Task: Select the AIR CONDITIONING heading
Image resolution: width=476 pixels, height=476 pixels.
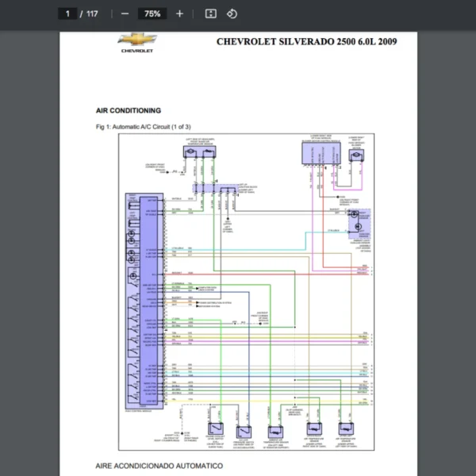Action: [128, 110]
